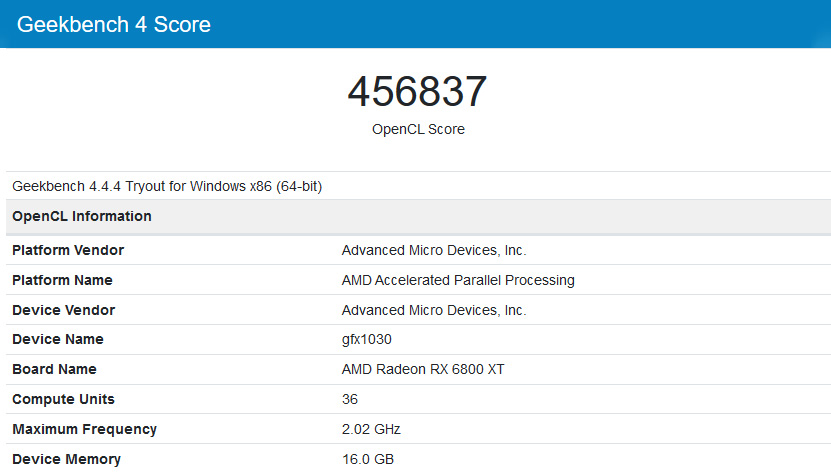Screen dimensions: 831x474
Task: Click the OpenCL Information section header
Action: pos(82,216)
